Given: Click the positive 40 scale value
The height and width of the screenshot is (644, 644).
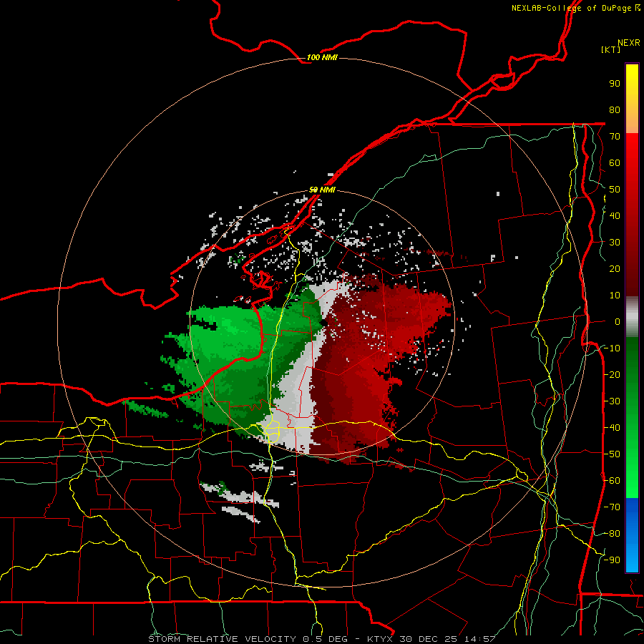Looking at the screenshot, I should tap(615, 216).
